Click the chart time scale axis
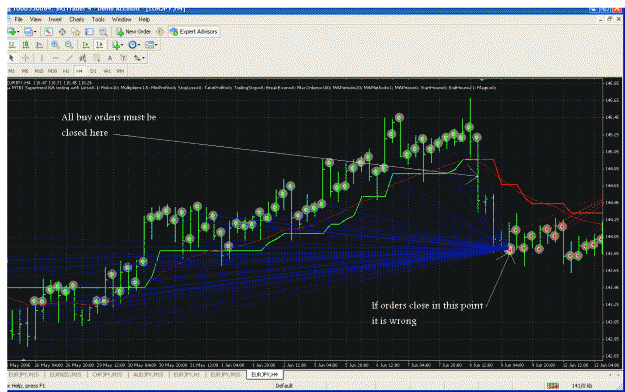This screenshot has height=392, width=625. pos(305,364)
